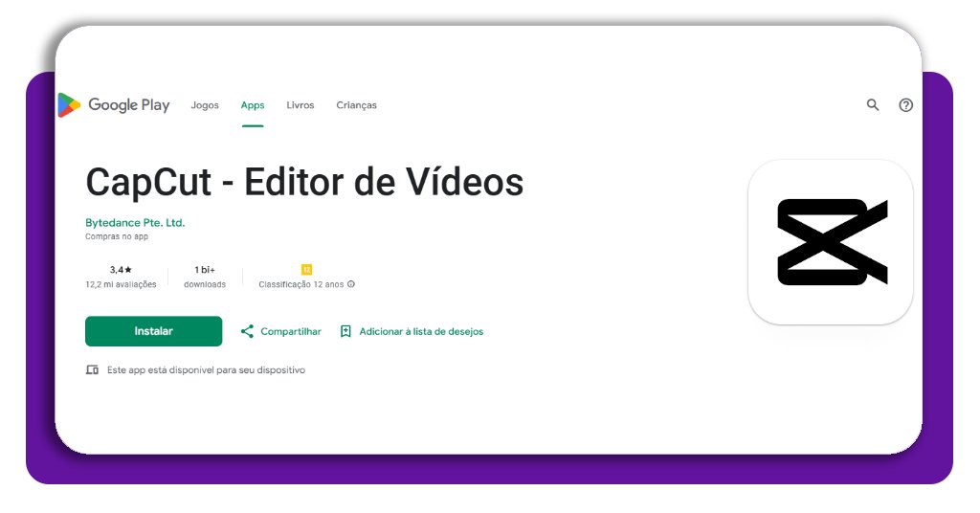Click the wishlist bookmark icon
This screenshot has height=513, width=980.
(345, 331)
